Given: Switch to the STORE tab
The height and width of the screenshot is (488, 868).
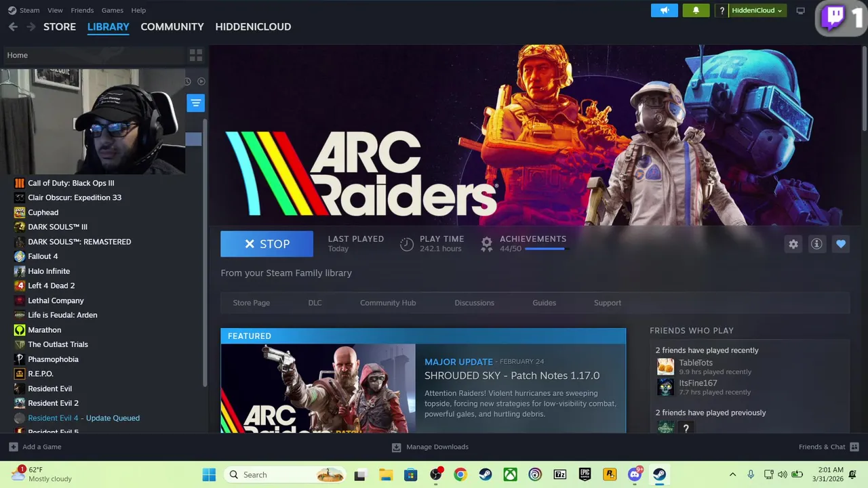Looking at the screenshot, I should click(x=60, y=26).
